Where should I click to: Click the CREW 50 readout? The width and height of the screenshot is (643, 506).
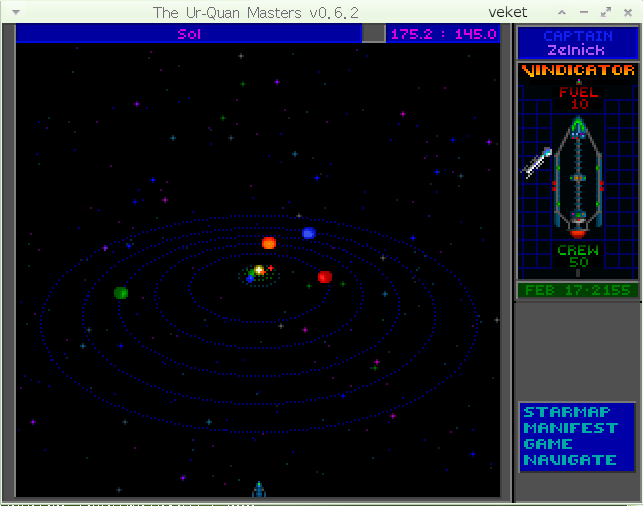578,256
